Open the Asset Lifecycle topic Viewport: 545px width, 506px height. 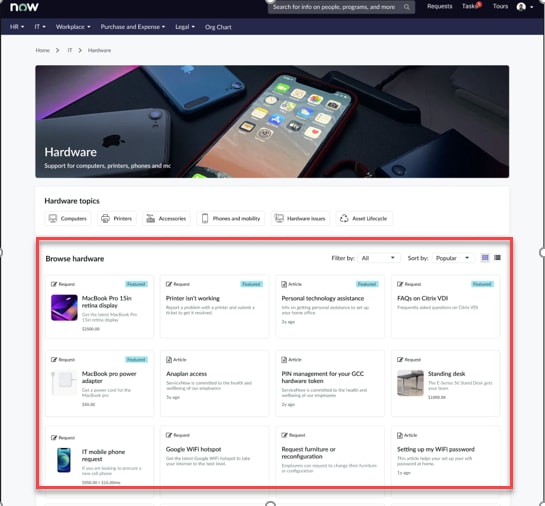pos(364,218)
